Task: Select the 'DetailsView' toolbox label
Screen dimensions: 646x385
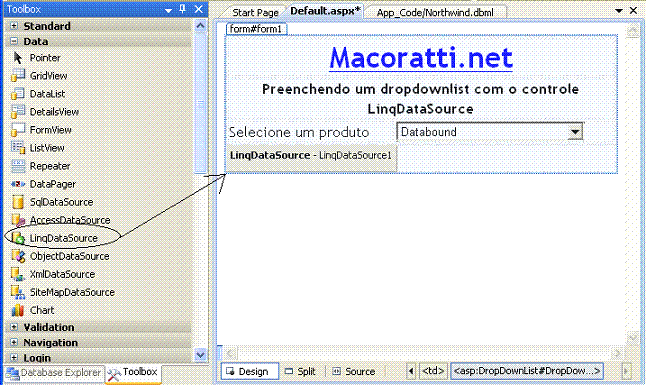Action: [x=54, y=112]
